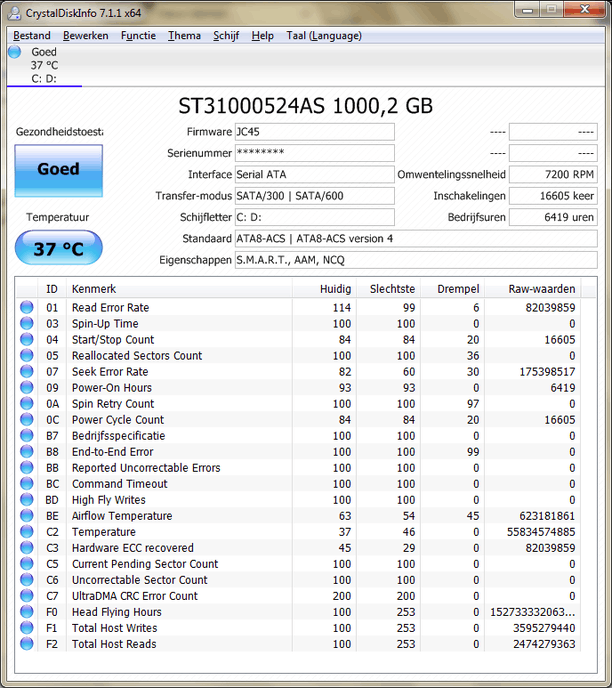This screenshot has width=612, height=688.
Task: Click the ID column header
Action: (52, 289)
